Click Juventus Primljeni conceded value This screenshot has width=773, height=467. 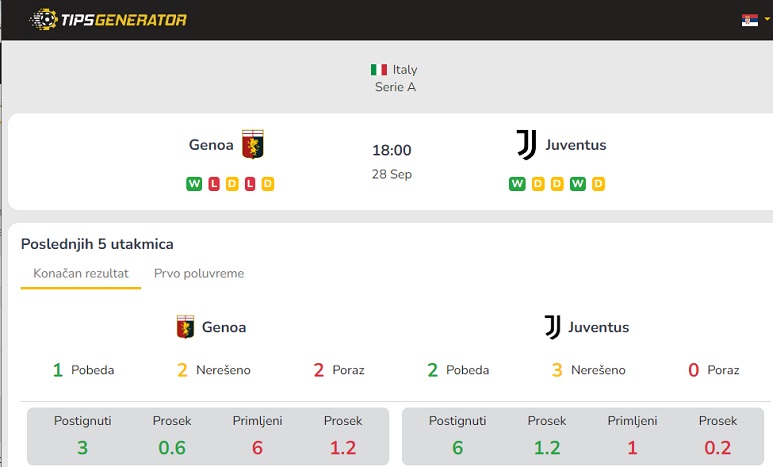pyautogui.click(x=632, y=447)
